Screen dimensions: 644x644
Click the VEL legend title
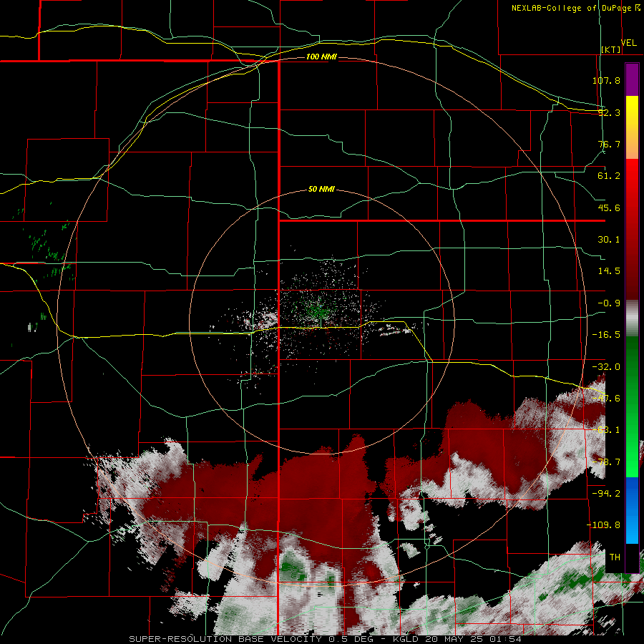click(629, 43)
